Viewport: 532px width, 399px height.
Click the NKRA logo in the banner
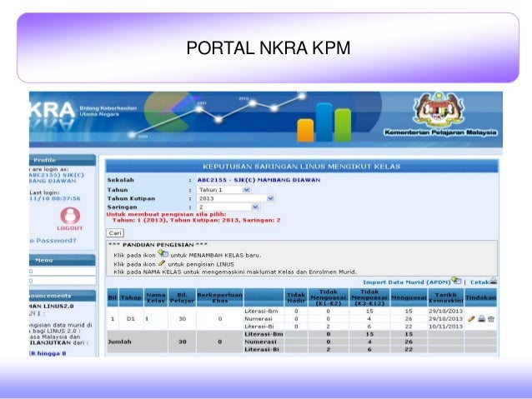click(x=53, y=113)
